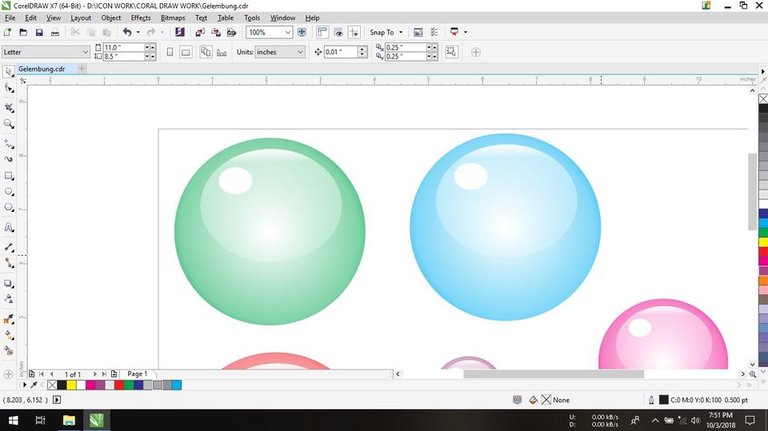Switch to the Gelembung.cdr document tab
The image size is (768, 431).
pos(41,69)
